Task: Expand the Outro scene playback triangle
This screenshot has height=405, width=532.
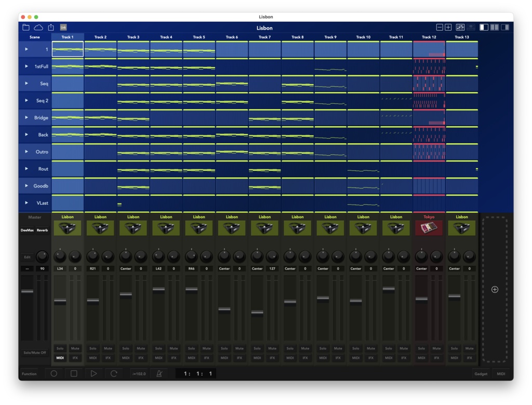Action: (x=26, y=152)
